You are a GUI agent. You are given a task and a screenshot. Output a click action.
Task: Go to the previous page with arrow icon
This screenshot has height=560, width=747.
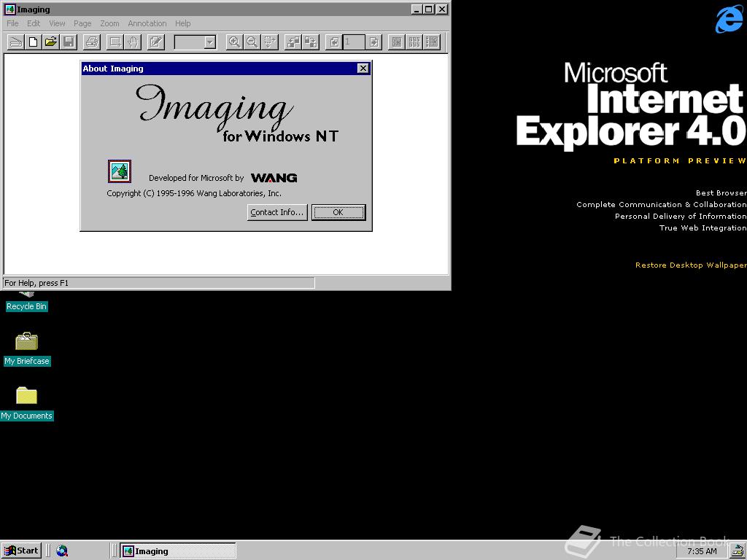334,42
